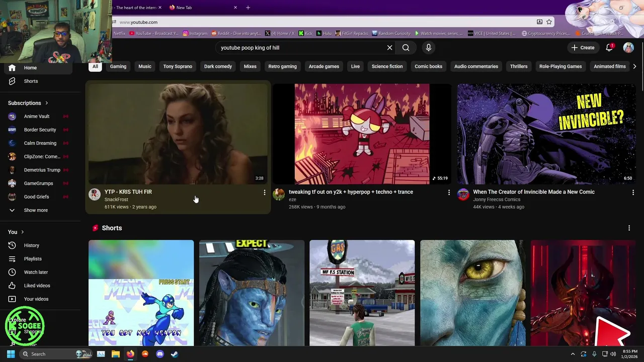The height and width of the screenshot is (362, 644).
Task: Select the Dark comedy filter chip
Action: pyautogui.click(x=218, y=66)
